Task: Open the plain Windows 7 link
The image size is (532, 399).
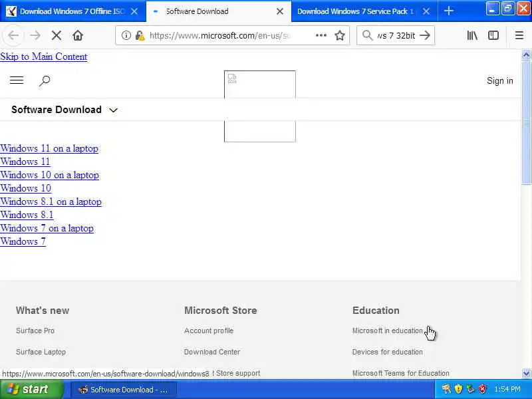Action: pos(23,241)
